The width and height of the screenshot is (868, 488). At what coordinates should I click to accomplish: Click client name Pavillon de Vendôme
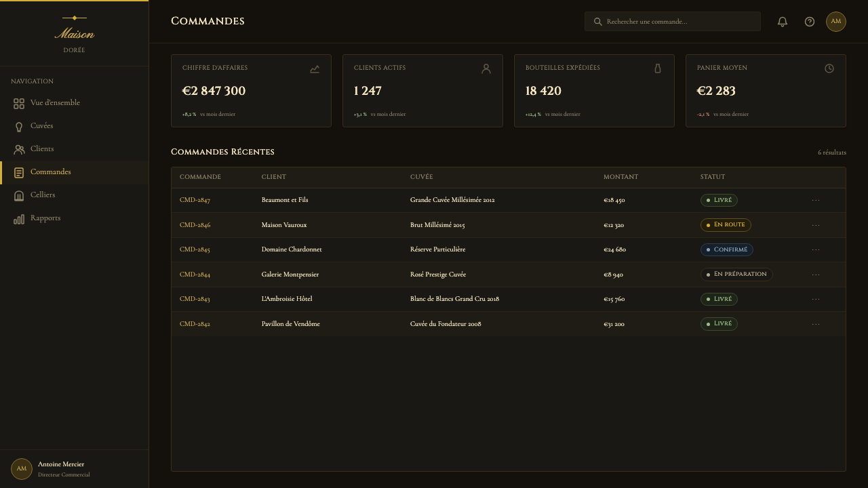(x=291, y=324)
